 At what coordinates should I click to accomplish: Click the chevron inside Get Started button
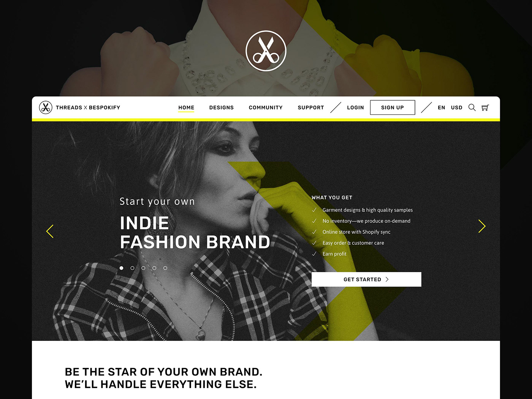pyautogui.click(x=387, y=279)
